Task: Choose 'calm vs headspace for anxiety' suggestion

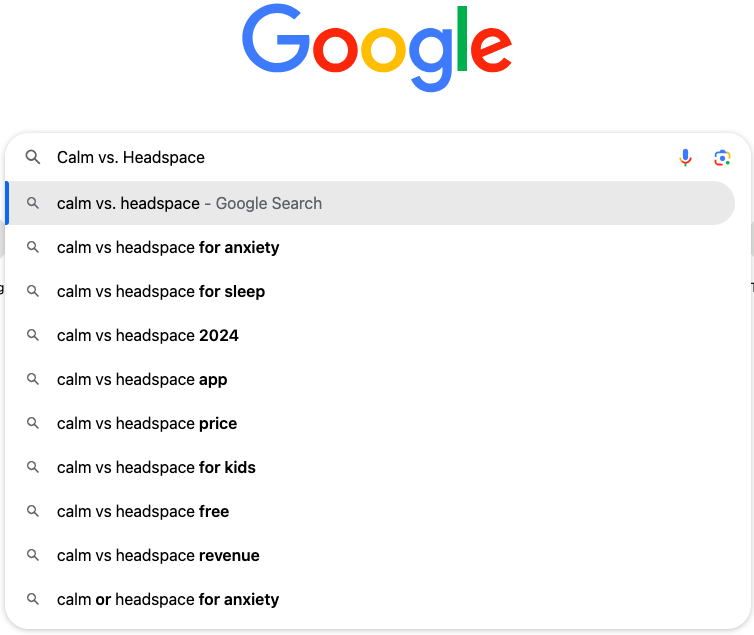Action: click(x=168, y=247)
